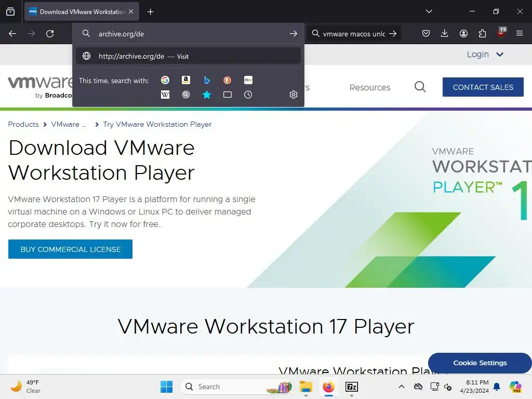
Task: Search with Amazon this time
Action: (x=185, y=80)
